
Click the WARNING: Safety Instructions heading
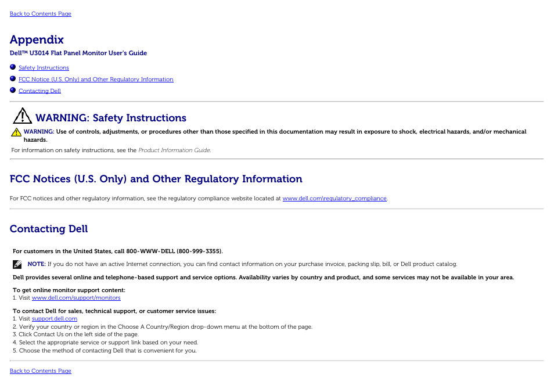point(110,118)
